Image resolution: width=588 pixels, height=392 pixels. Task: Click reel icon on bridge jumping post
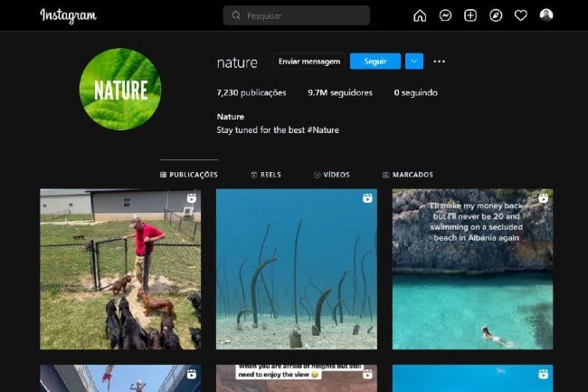click(x=192, y=374)
